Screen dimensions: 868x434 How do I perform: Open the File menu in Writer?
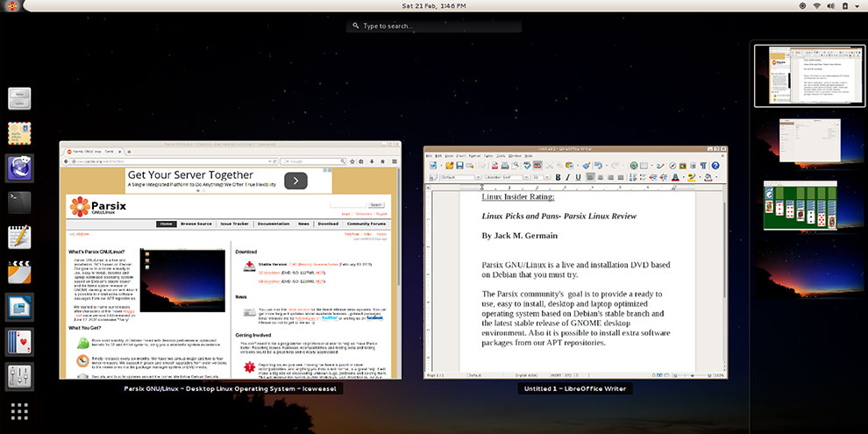[429, 155]
